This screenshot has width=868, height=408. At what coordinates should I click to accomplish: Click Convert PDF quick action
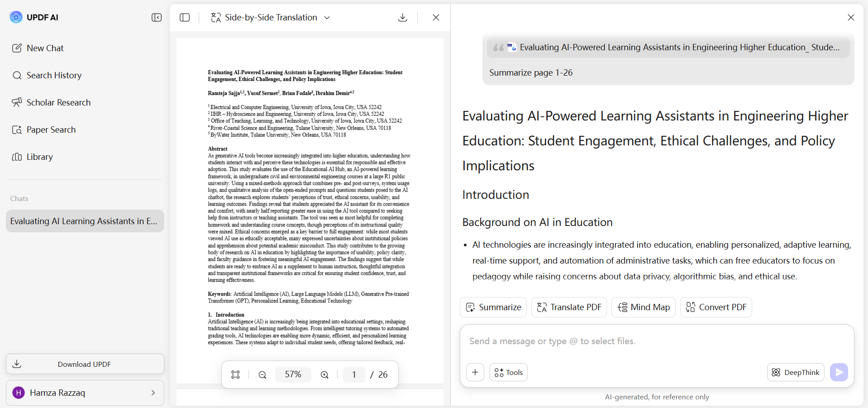716,307
